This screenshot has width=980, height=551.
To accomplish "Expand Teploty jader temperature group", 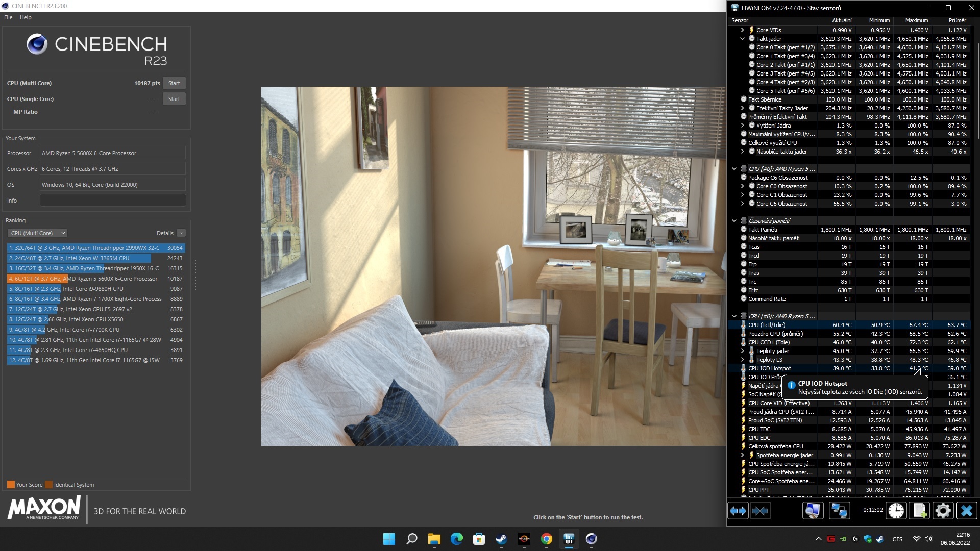I will point(743,351).
